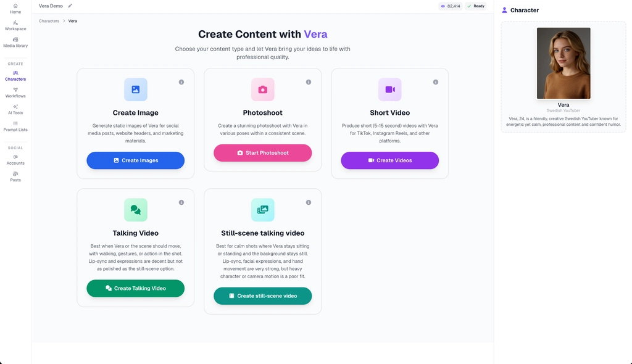Click the info icon on the Talking Video card

coord(181,202)
